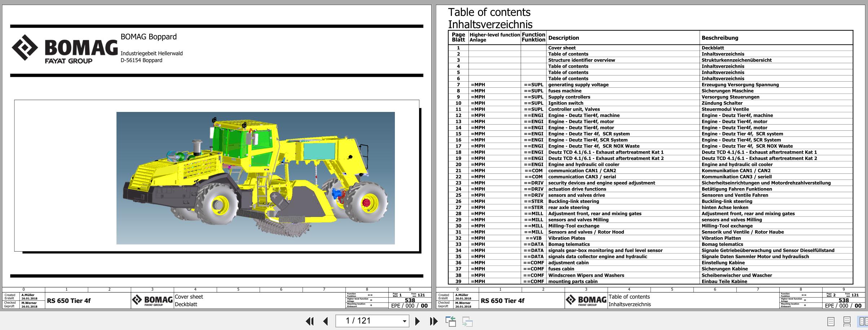Select 'Ignition switch' entry in contents

tap(565, 103)
